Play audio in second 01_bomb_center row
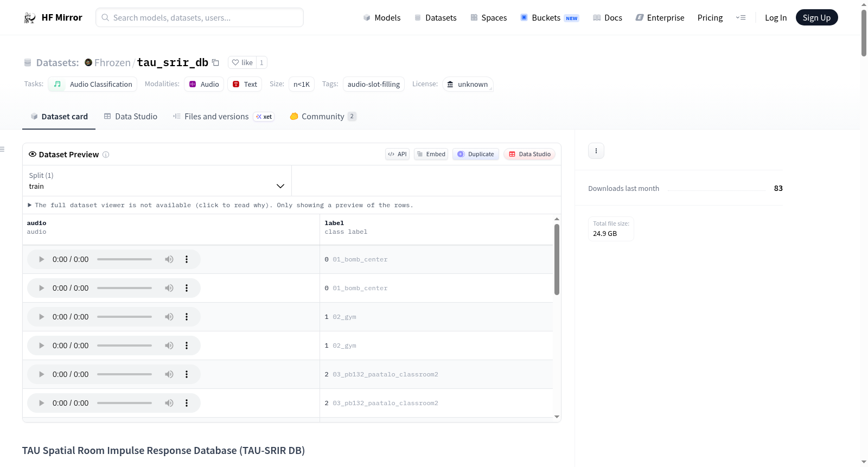 click(41, 288)
